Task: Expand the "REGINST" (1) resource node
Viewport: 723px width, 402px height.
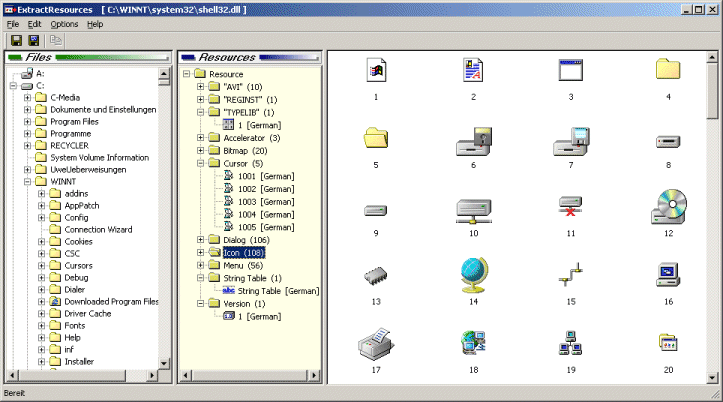Action: (x=200, y=100)
